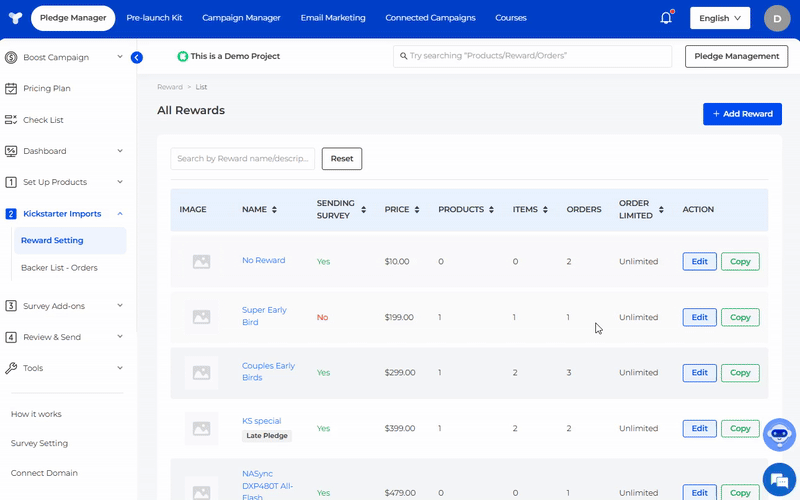Edit the No Reward row
This screenshot has width=800, height=500.
click(699, 261)
